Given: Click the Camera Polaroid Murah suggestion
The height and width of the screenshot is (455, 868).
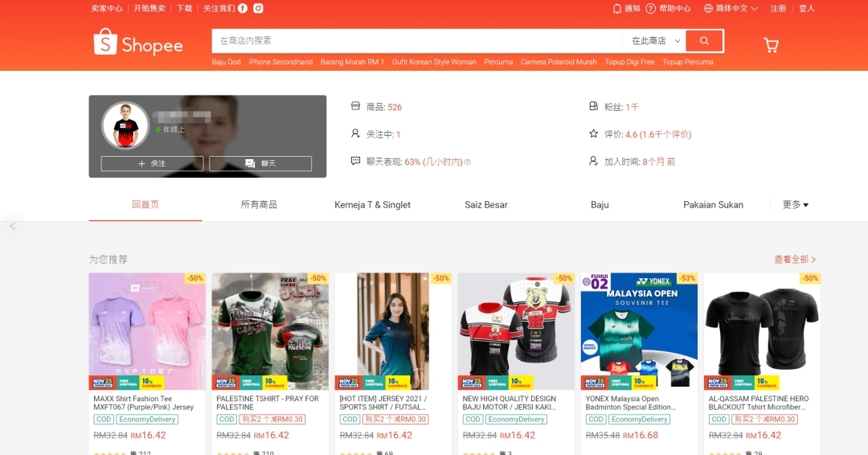Looking at the screenshot, I should pos(559,62).
